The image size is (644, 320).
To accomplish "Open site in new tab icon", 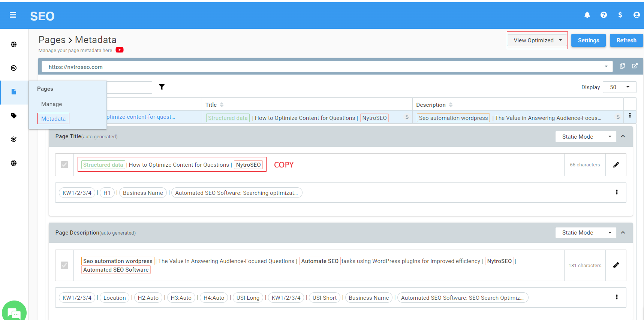I will point(635,66).
